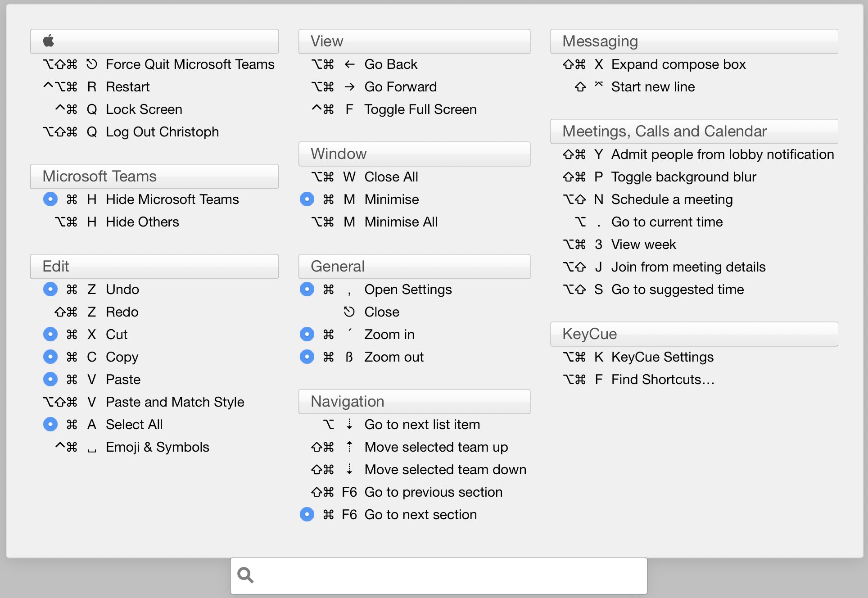Click the return key symbol for Start new line
This screenshot has height=598, width=868.
tap(599, 84)
